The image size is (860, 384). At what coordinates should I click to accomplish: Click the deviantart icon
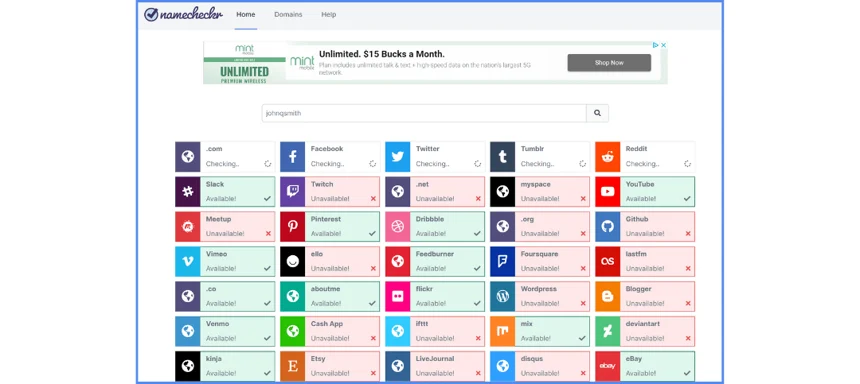click(607, 331)
